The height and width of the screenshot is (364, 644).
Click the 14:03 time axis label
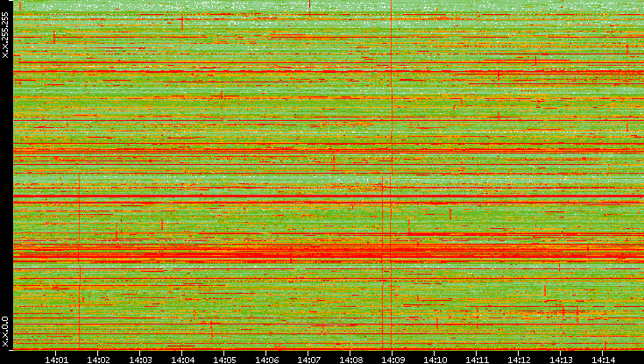click(140, 360)
